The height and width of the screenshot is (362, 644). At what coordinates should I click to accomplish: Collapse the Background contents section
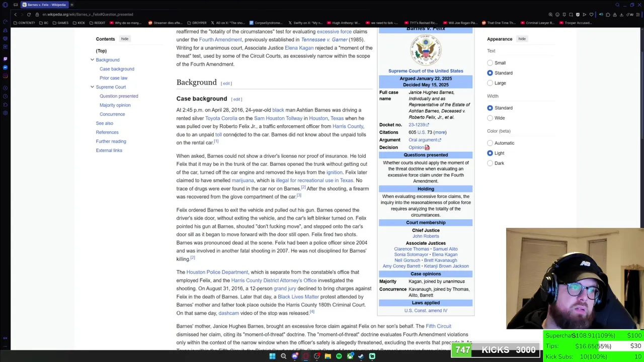coord(92,60)
